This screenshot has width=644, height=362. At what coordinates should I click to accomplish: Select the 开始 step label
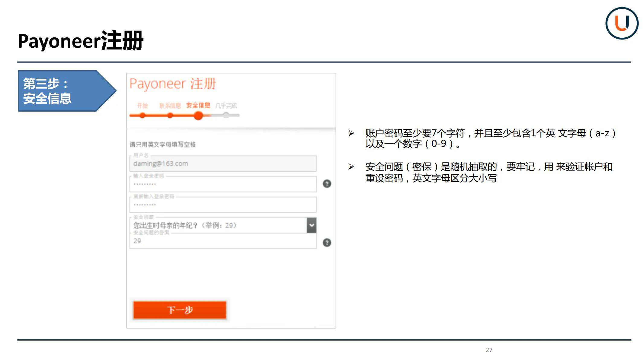(x=142, y=106)
